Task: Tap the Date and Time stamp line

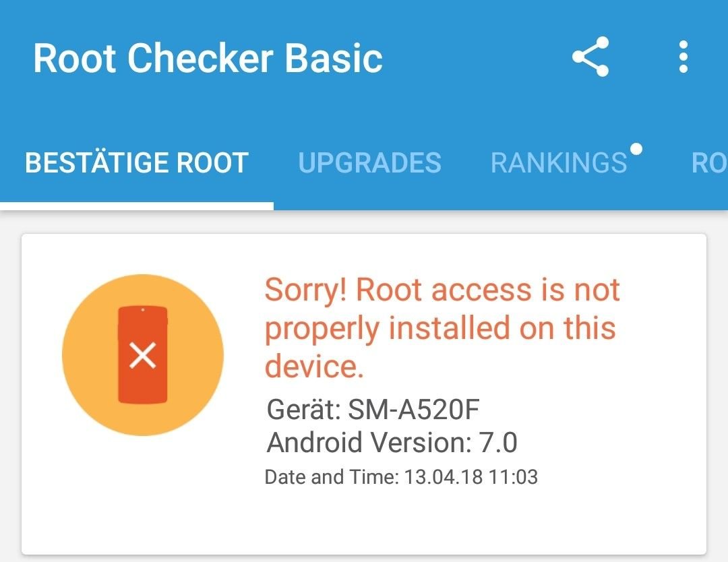Action: click(401, 477)
